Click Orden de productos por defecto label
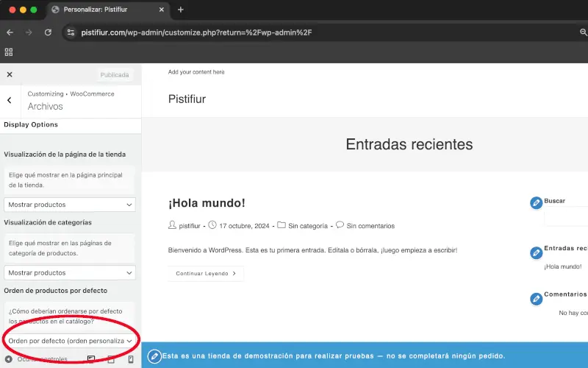 [x=56, y=290]
